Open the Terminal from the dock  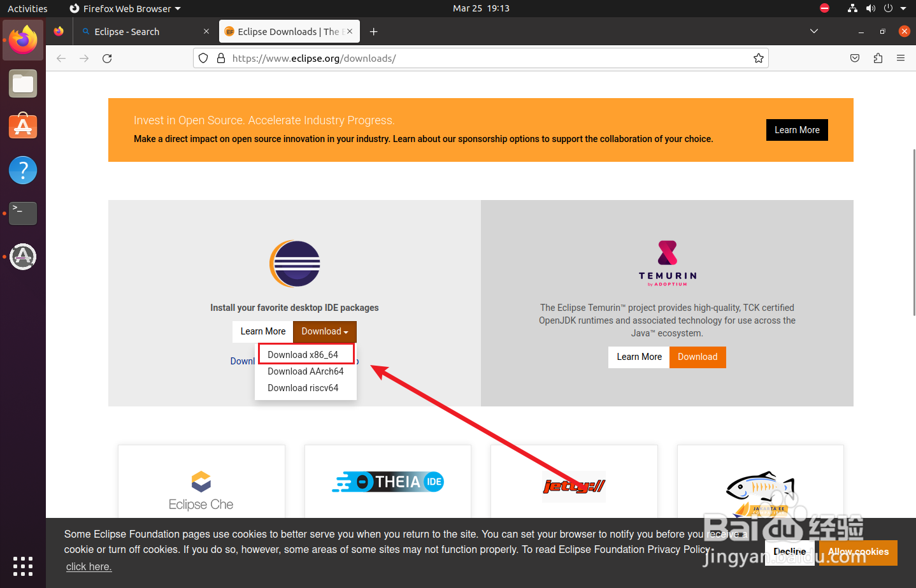tap(23, 213)
